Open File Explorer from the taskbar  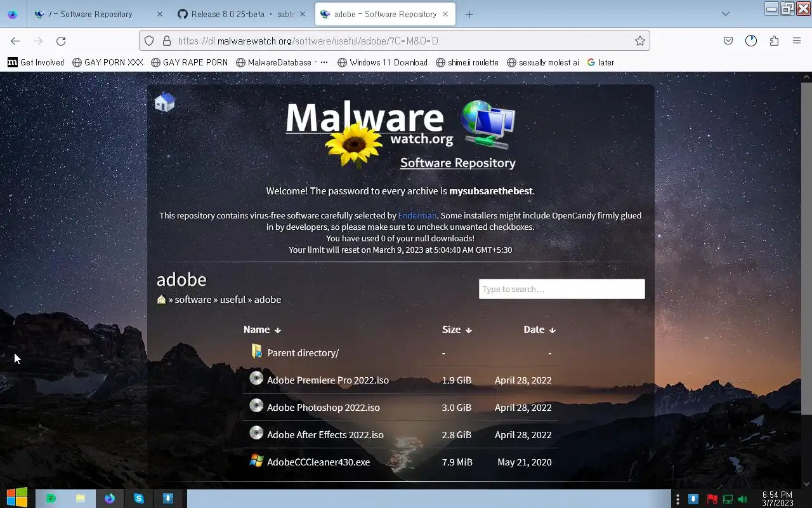click(81, 498)
